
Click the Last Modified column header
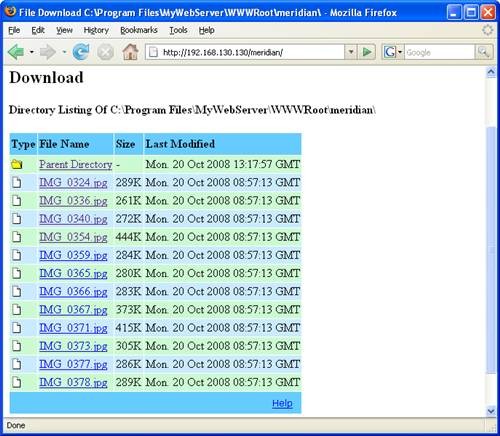(x=222, y=144)
